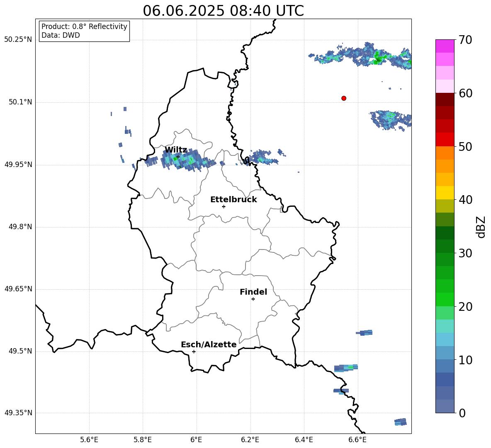Click the 50.1°N latitude label
The image size is (491, 448).
pyautogui.click(x=20, y=102)
